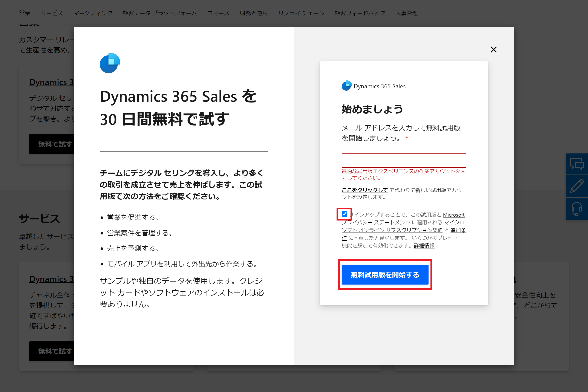The image size is (588, 392).
Task: Follow the ここをクリックして link
Action: (x=365, y=190)
